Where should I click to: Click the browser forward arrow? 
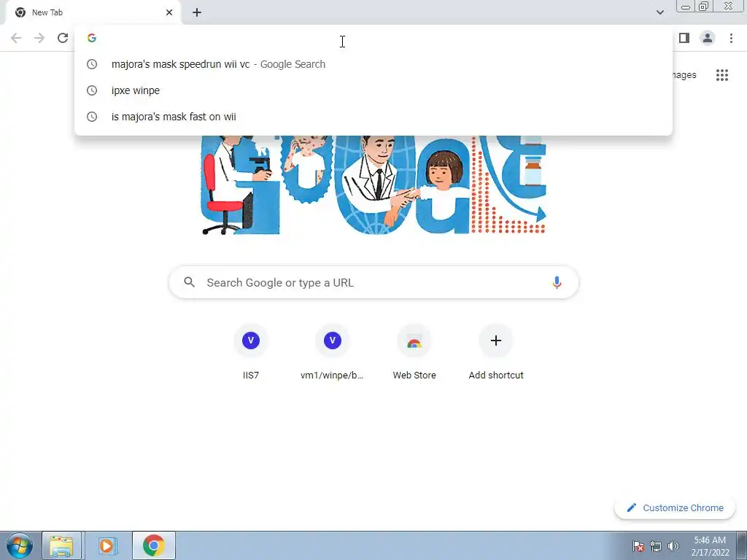point(39,38)
